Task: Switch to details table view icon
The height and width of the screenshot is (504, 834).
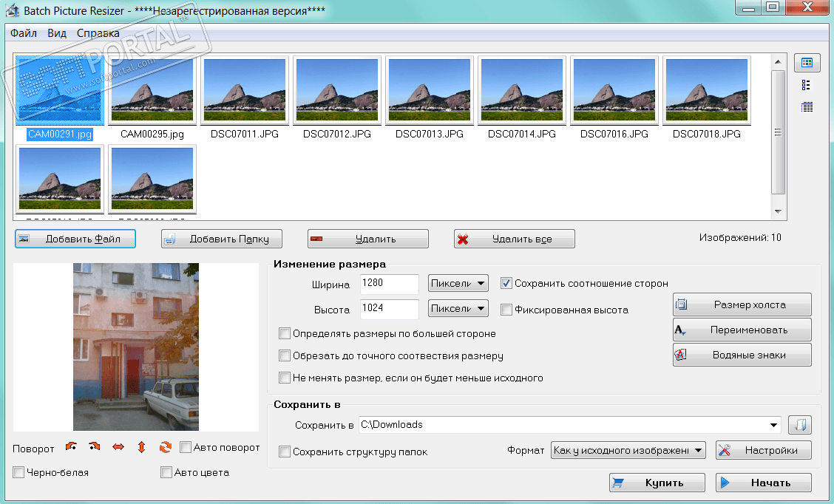Action: 807,107
